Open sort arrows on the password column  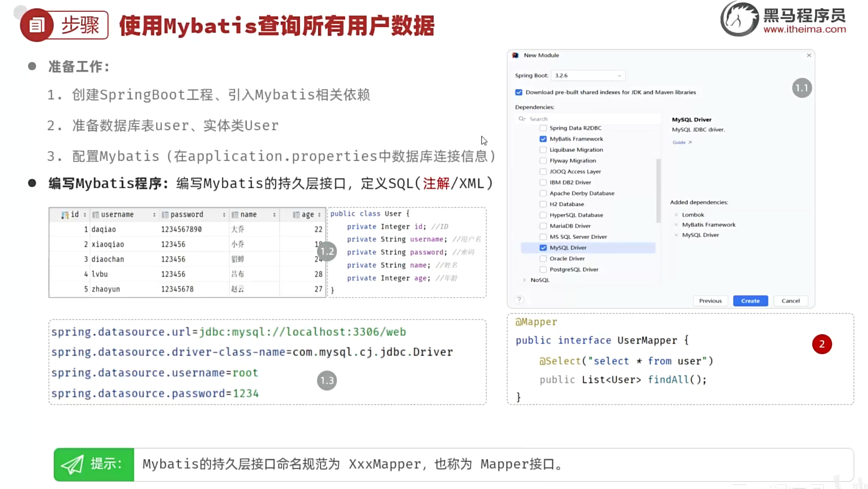point(224,215)
